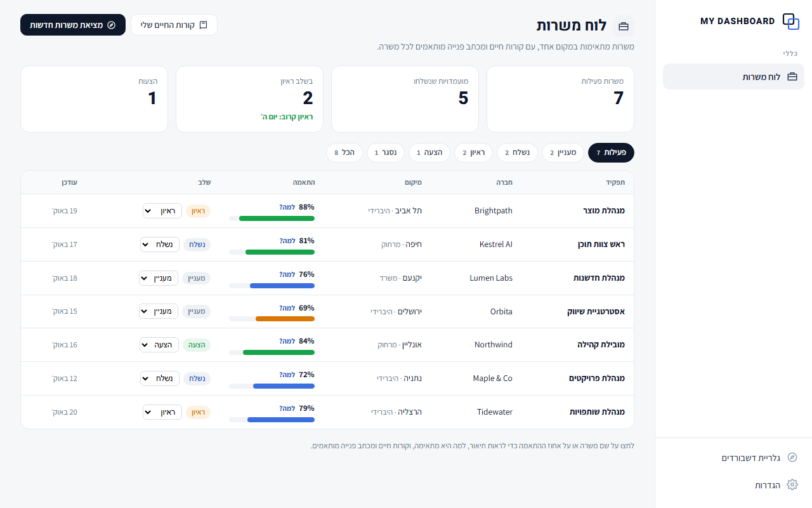Filter by the נסגר tab
This screenshot has width=812, height=508.
tap(386, 152)
